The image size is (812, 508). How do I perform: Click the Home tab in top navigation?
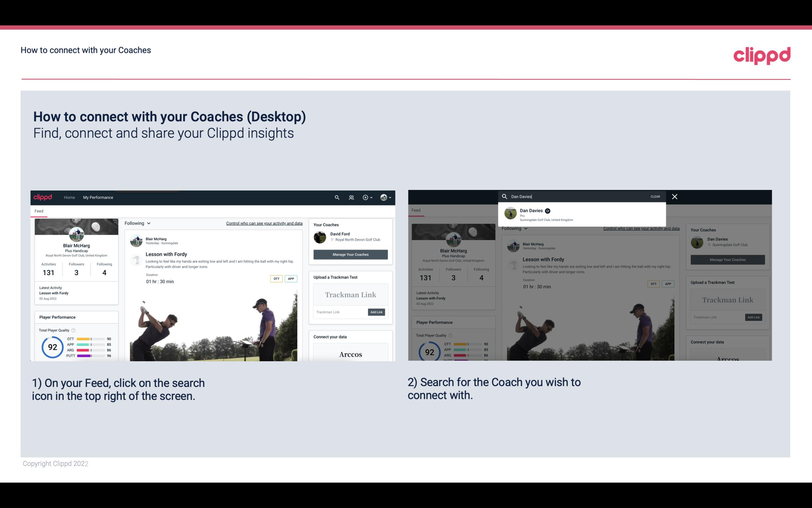pyautogui.click(x=69, y=197)
